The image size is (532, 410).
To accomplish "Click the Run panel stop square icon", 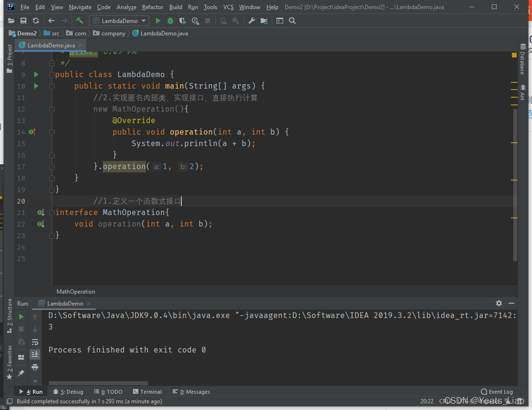I will click(21, 329).
